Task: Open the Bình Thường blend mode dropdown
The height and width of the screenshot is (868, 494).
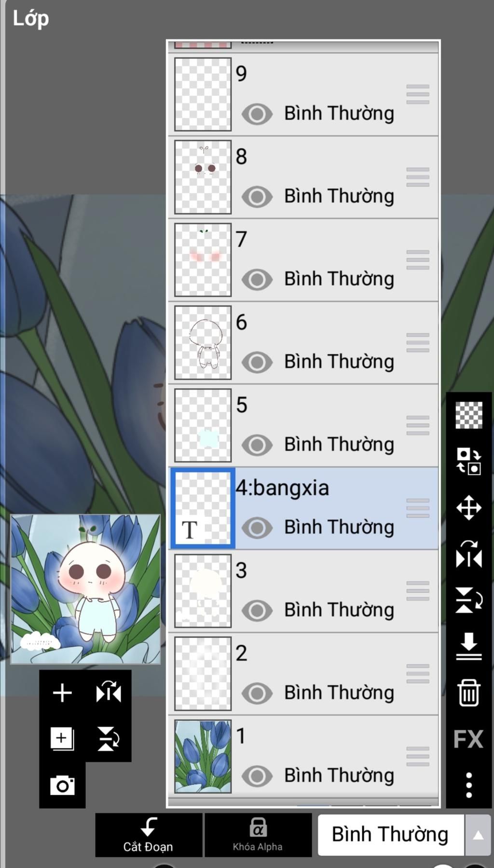Action: click(x=390, y=835)
